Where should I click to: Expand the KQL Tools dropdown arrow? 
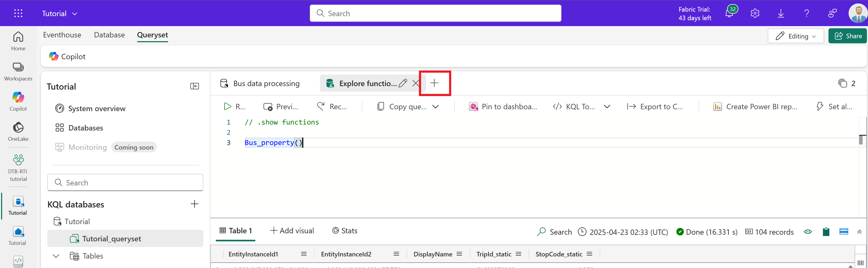(607, 107)
